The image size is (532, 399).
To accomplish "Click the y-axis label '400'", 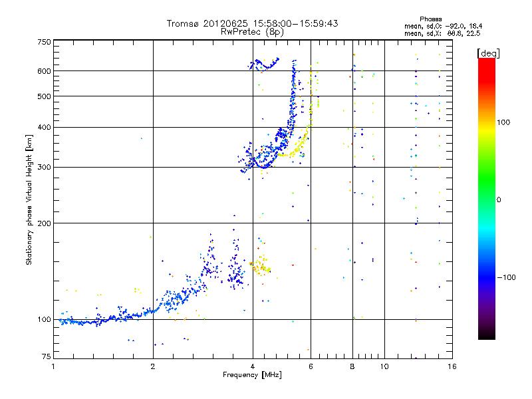I will tap(44, 128).
